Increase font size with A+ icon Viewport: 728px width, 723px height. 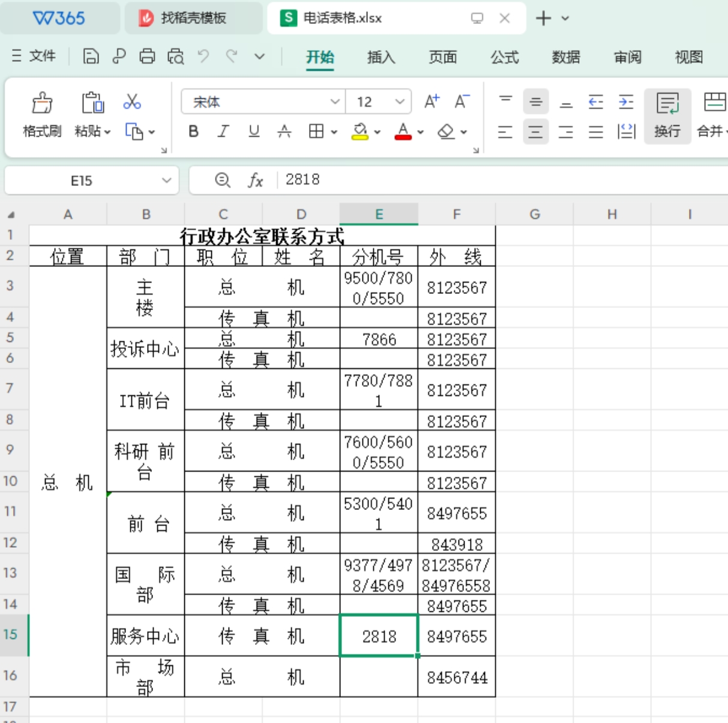coord(432,101)
